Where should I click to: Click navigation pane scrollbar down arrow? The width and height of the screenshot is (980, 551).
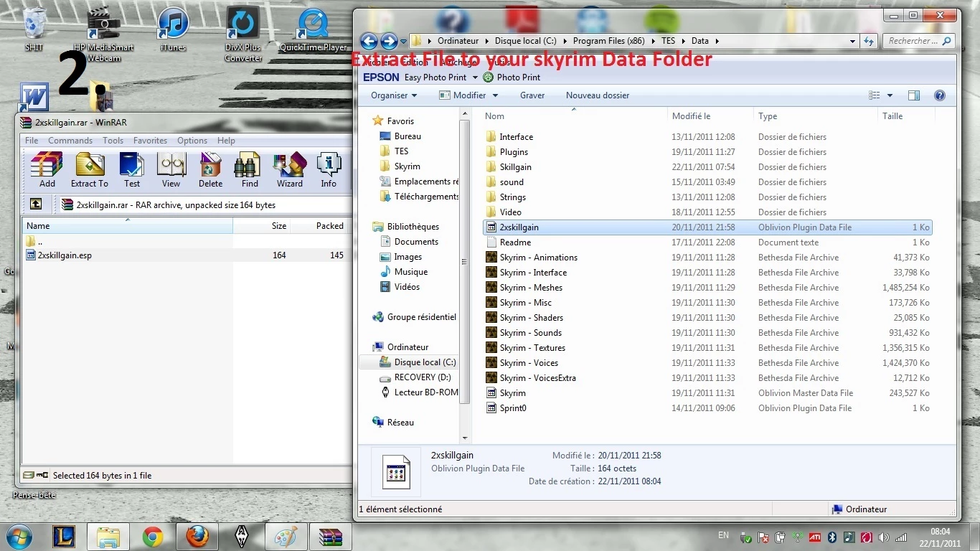pos(465,438)
